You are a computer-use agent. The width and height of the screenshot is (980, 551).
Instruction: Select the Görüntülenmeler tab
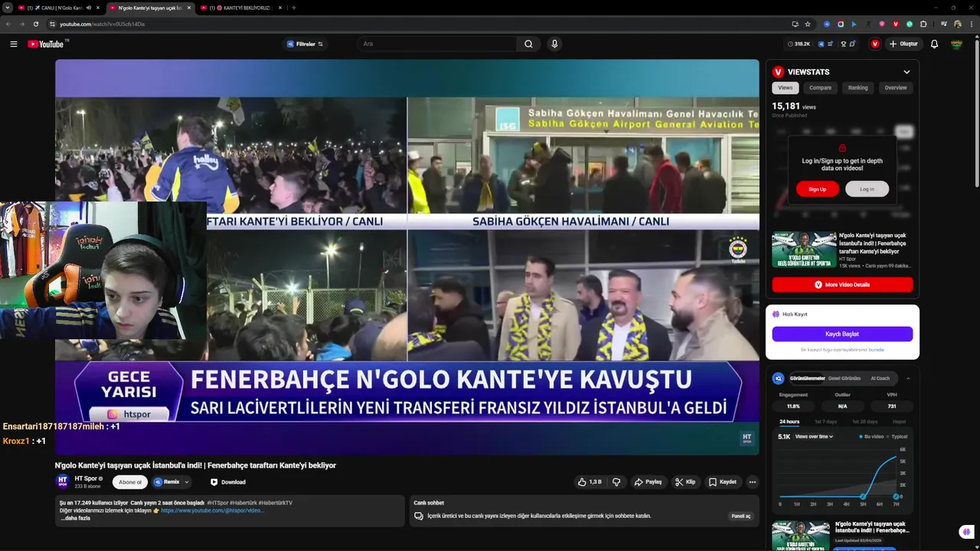[807, 378]
